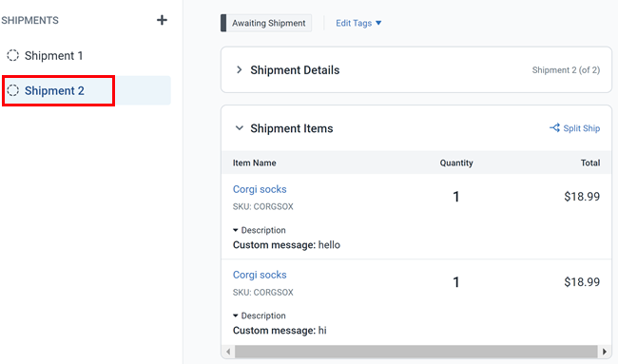
Task: Click the Total column header
Action: pos(590,163)
